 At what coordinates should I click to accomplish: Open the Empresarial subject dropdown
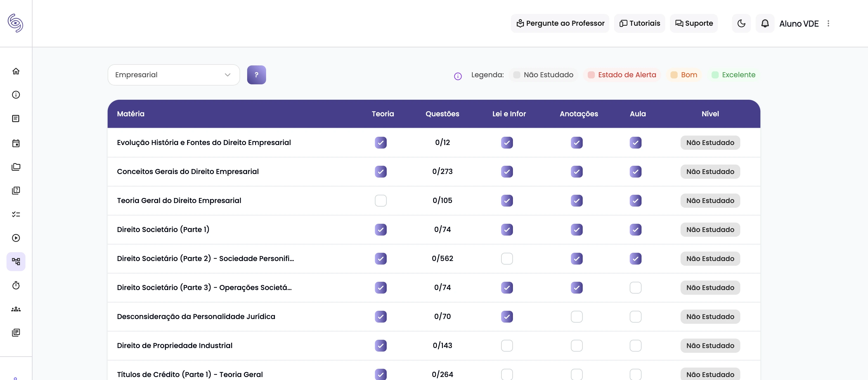[x=174, y=75]
